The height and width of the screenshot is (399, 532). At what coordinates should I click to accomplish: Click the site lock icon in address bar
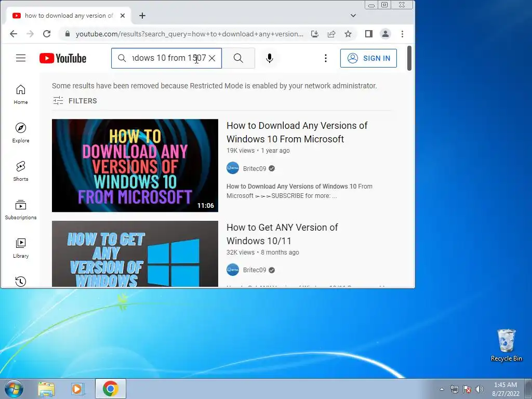67,34
